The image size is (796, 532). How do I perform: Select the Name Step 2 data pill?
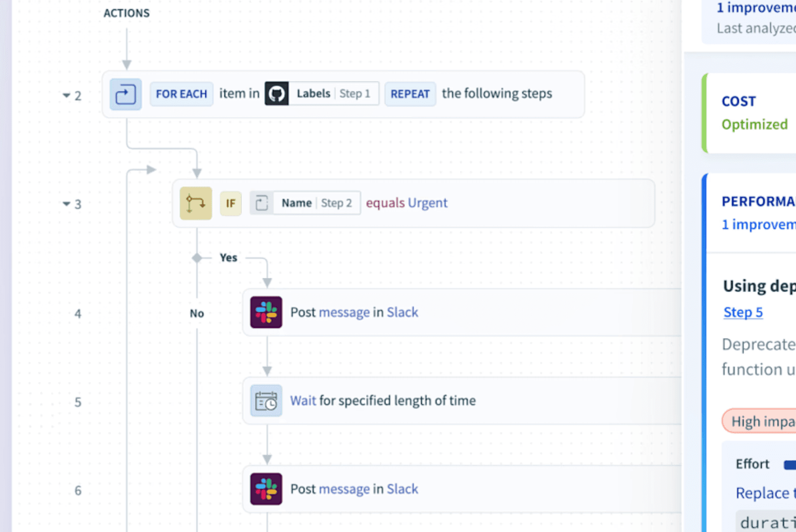[305, 203]
